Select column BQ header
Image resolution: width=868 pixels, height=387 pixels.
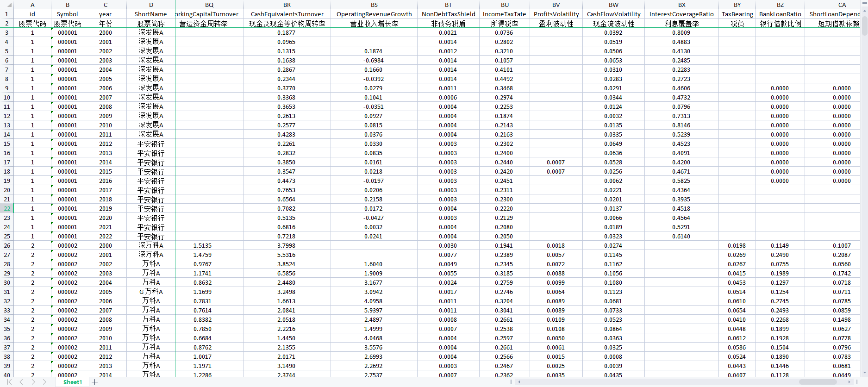(x=209, y=5)
